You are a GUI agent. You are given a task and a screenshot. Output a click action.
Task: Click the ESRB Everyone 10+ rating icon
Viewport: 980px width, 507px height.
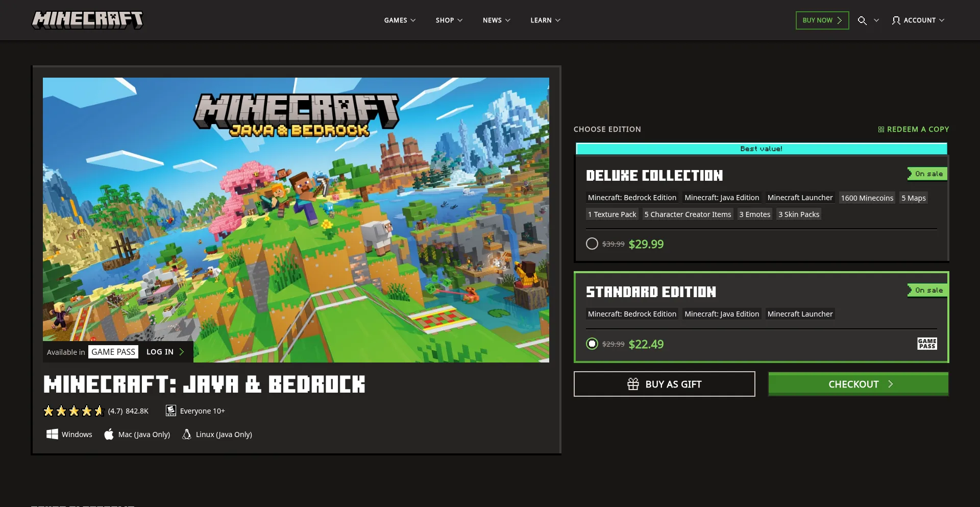tap(171, 411)
